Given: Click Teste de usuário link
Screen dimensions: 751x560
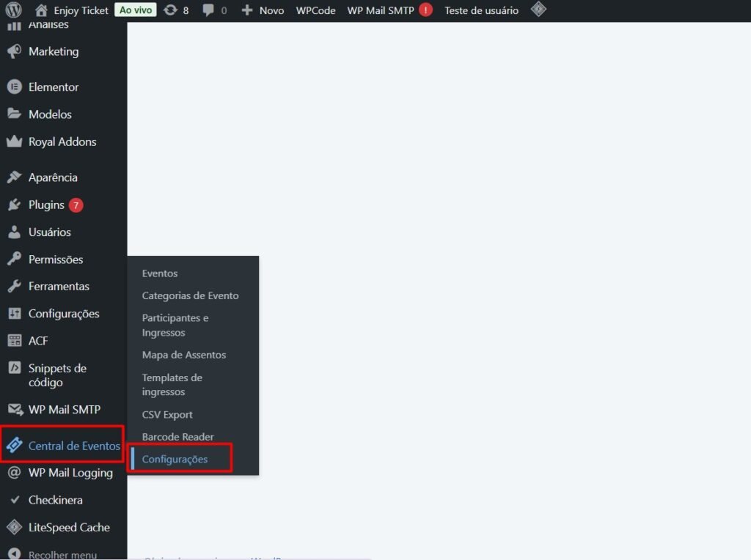Looking at the screenshot, I should pos(481,10).
